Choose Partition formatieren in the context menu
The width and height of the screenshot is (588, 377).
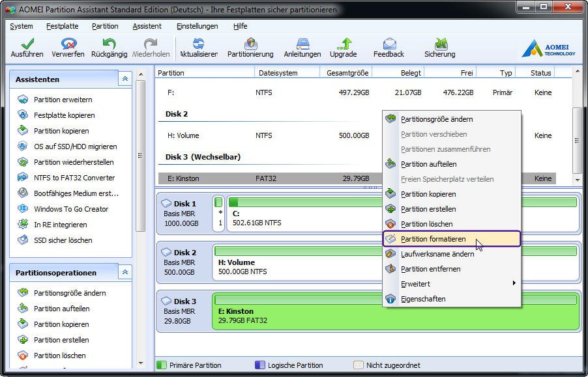[452, 239]
